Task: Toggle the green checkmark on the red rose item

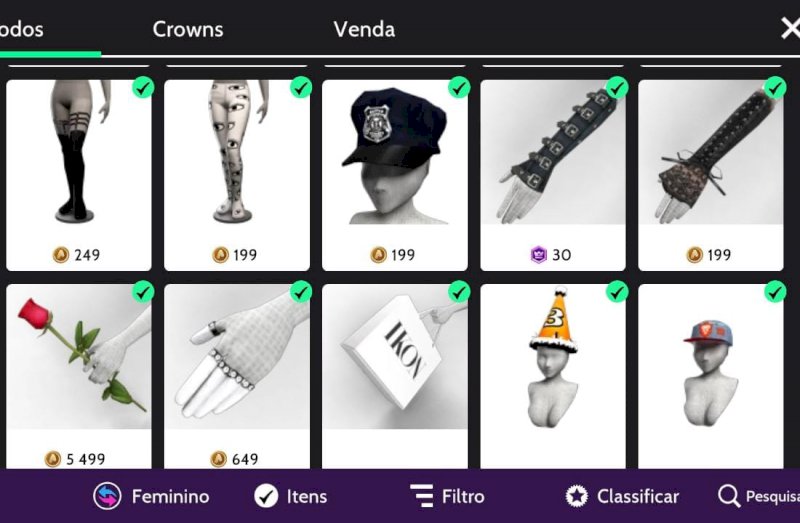Action: (x=143, y=292)
